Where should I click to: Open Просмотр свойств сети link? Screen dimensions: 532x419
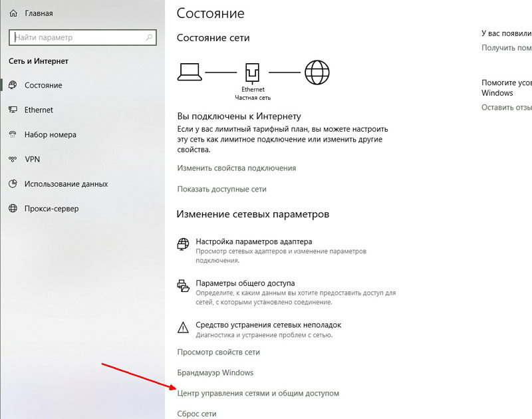tap(218, 352)
